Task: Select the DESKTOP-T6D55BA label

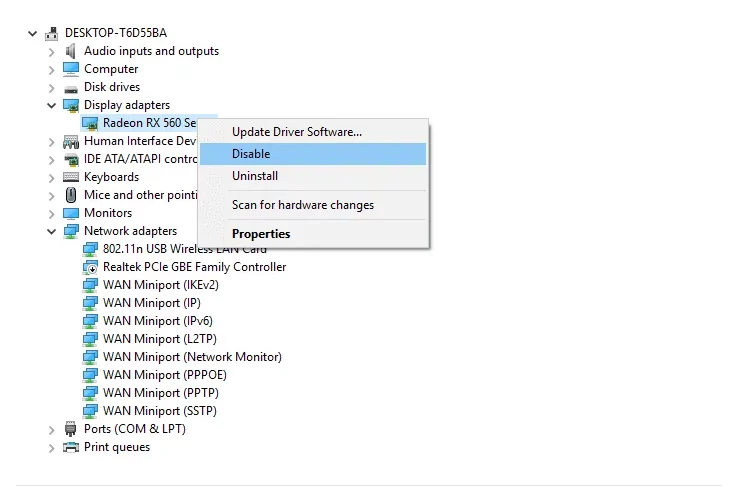Action: tap(116, 33)
